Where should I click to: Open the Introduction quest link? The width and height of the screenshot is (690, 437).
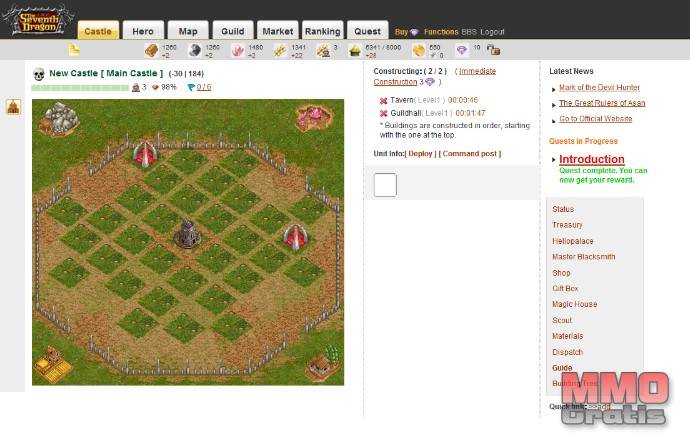(591, 159)
